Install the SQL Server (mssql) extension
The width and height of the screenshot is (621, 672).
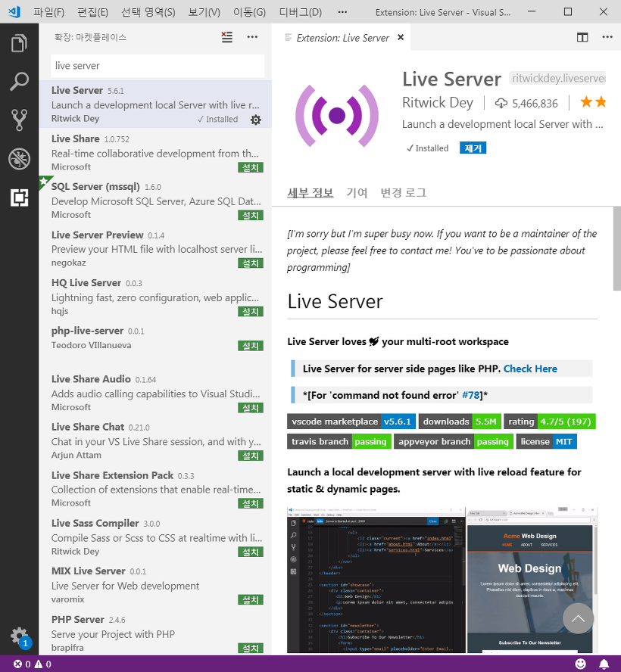(251, 215)
